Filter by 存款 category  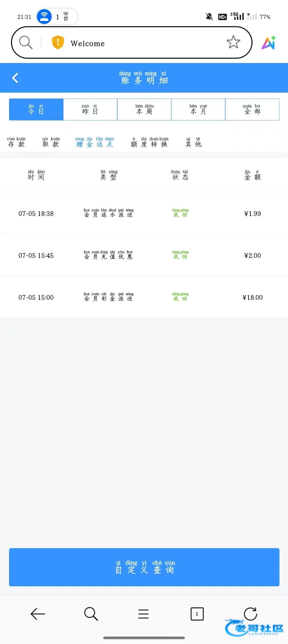[16, 142]
